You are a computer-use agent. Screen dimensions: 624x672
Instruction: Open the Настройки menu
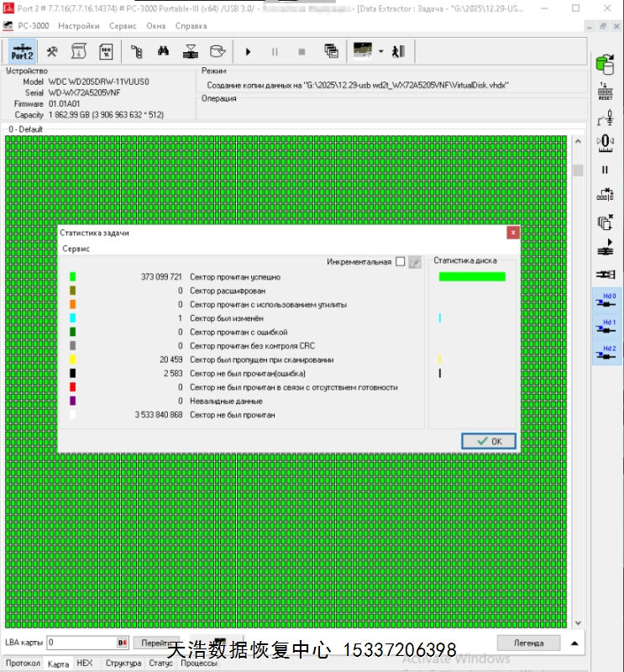click(78, 26)
